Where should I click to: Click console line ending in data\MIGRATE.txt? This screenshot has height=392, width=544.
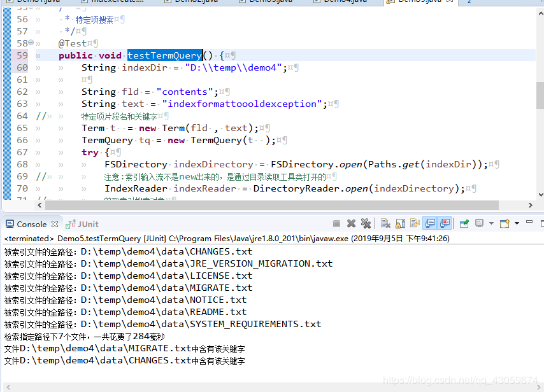click(x=129, y=288)
